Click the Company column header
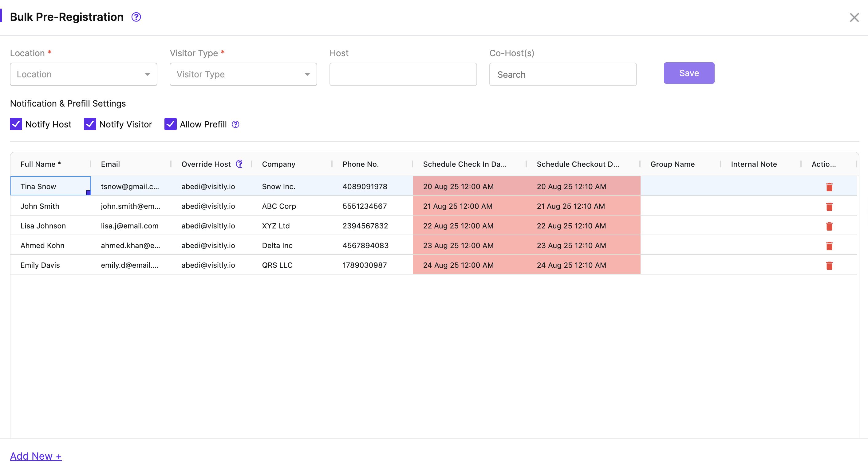 tap(278, 164)
